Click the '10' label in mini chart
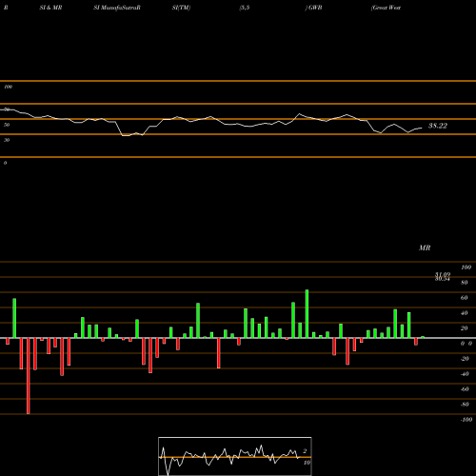476x476 pixels. click(307, 463)
